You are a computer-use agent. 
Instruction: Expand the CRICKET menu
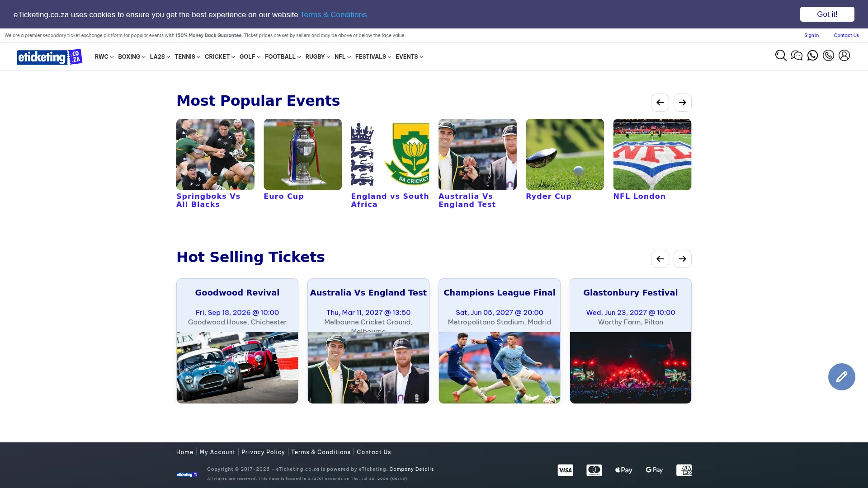click(x=220, y=57)
